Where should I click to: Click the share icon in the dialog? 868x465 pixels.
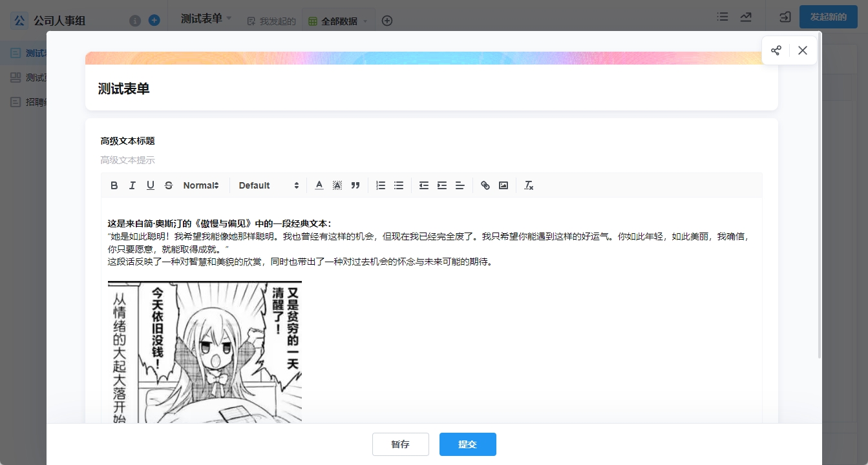coord(776,50)
